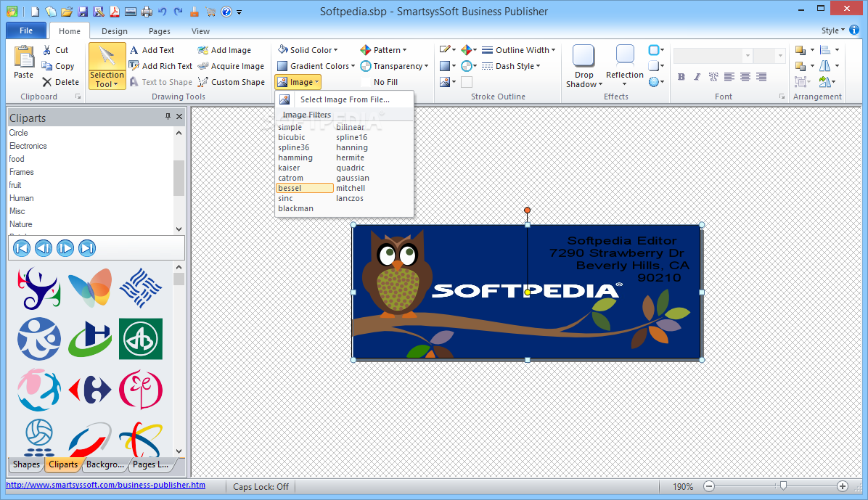
Task: Click the last clipart page navigation button
Action: pyautogui.click(x=87, y=248)
